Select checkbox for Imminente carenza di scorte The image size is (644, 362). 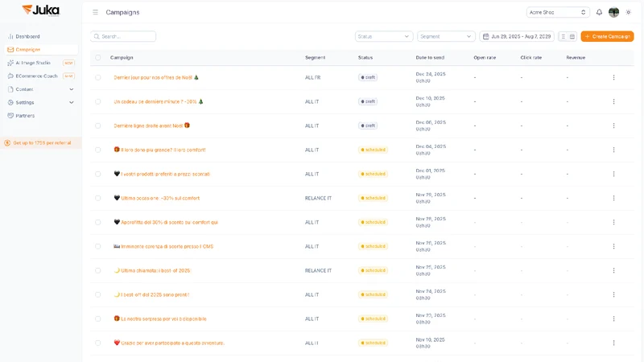(x=97, y=246)
